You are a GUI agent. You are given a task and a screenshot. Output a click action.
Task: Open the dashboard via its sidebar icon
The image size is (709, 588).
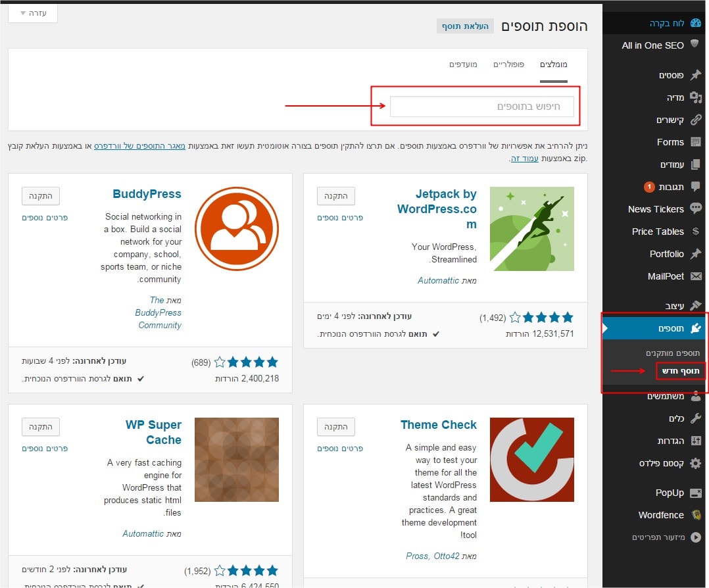pyautogui.click(x=696, y=23)
